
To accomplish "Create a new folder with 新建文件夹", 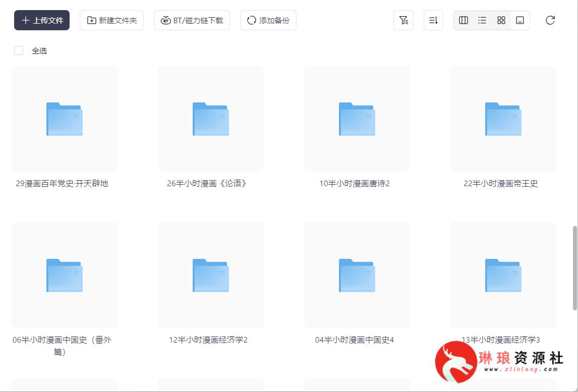I will [x=111, y=20].
